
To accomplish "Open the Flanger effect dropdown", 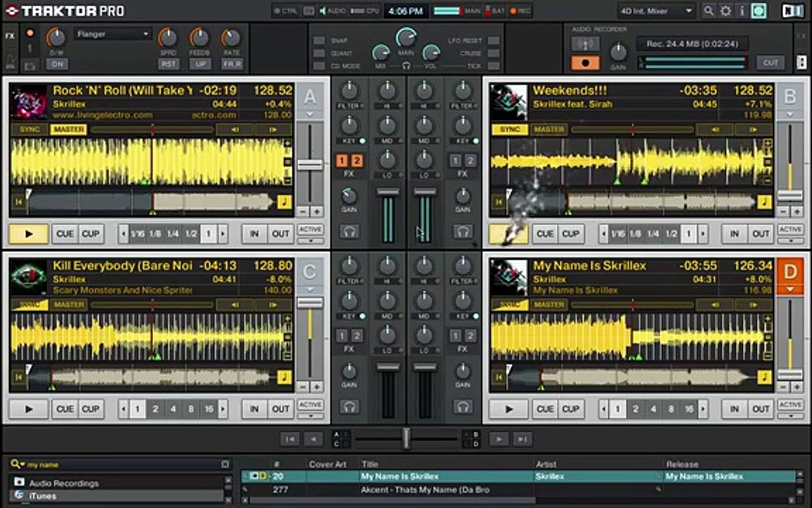I will coord(112,34).
